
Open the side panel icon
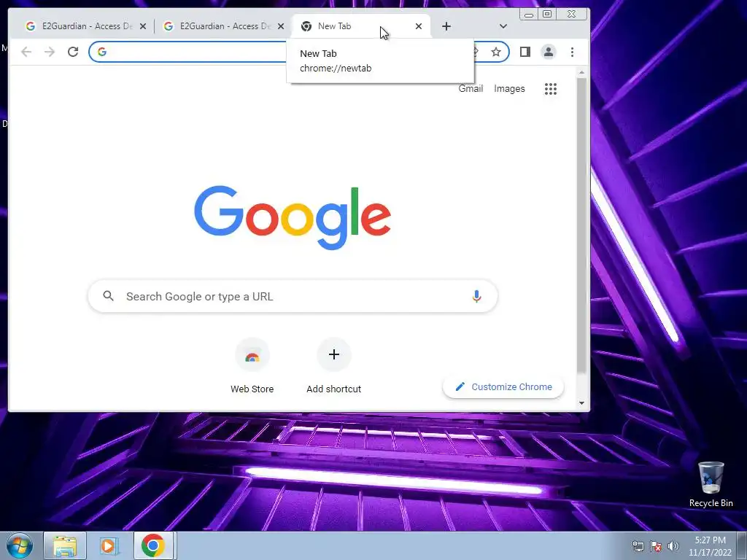(x=525, y=52)
